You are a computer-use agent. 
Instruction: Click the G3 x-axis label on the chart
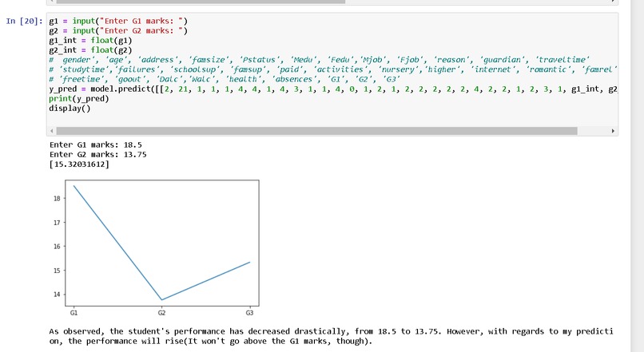(249, 313)
